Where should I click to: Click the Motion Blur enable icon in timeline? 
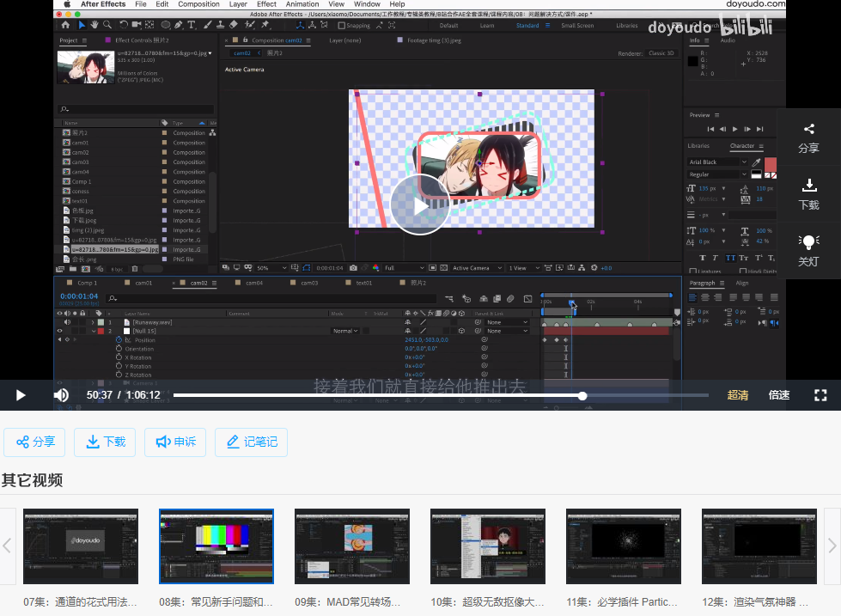(510, 298)
